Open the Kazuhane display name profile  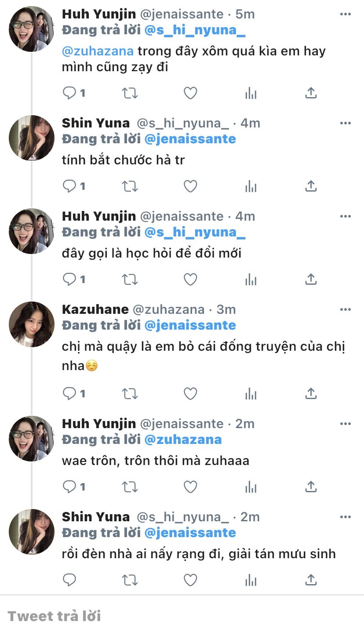pyautogui.click(x=95, y=309)
